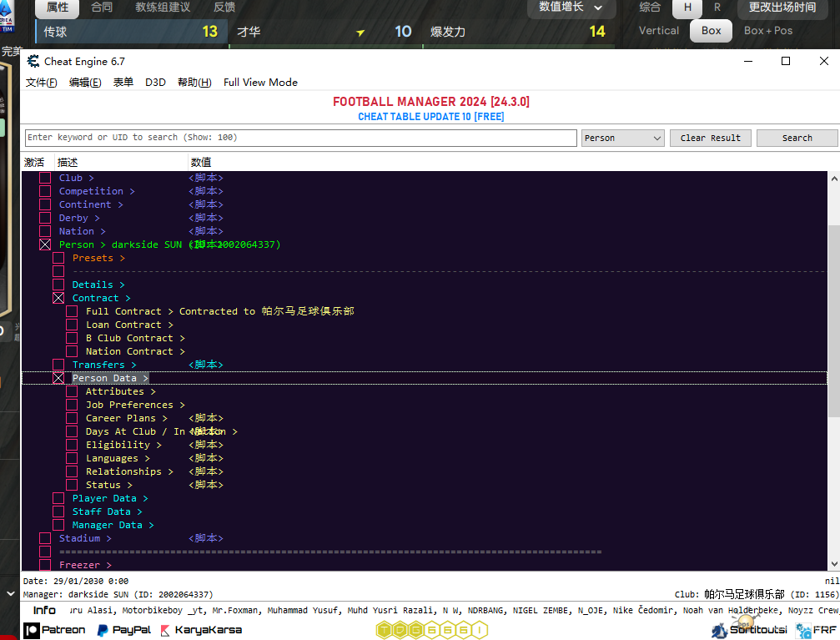Viewport: 840px width, 640px height.
Task: Switch to Full View Mode
Action: point(260,83)
